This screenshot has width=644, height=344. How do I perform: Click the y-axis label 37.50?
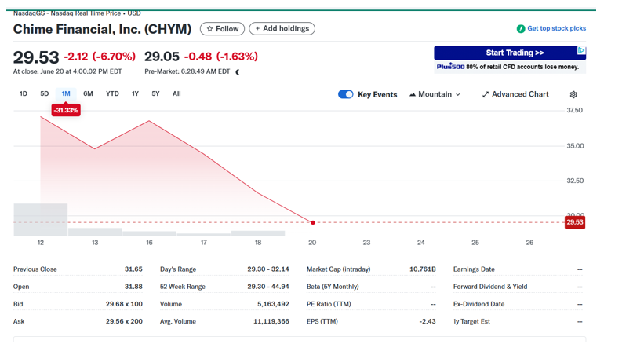click(575, 110)
